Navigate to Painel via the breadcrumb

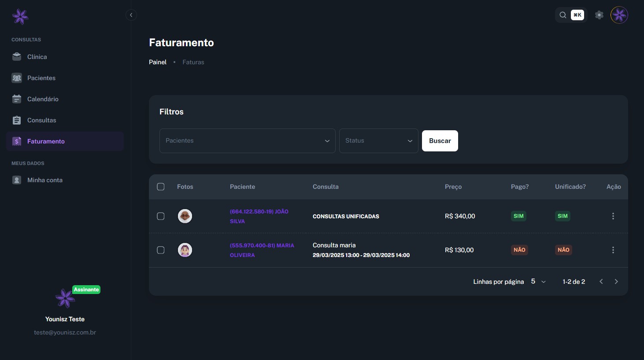pos(157,62)
